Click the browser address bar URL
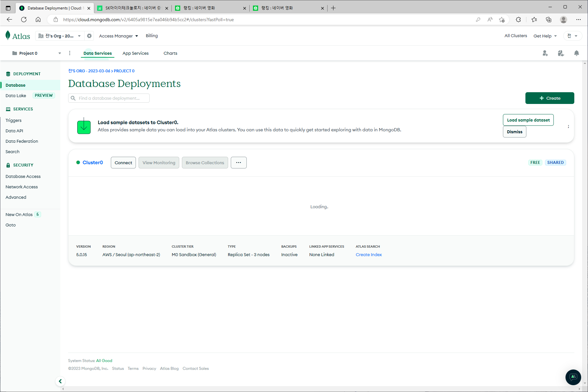Screen dimensions: 588x392 point(148,20)
